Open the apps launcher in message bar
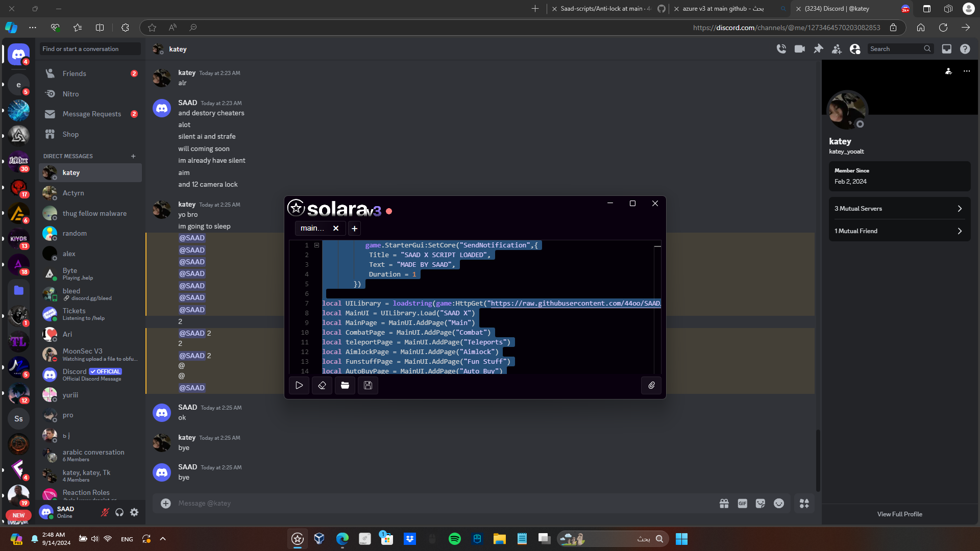The width and height of the screenshot is (980, 551). [804, 504]
